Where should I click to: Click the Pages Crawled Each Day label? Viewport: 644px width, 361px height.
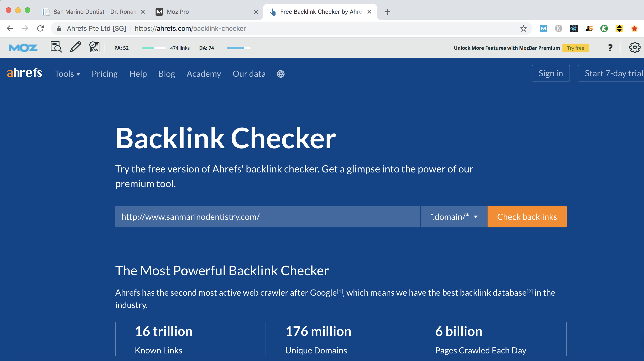481,350
